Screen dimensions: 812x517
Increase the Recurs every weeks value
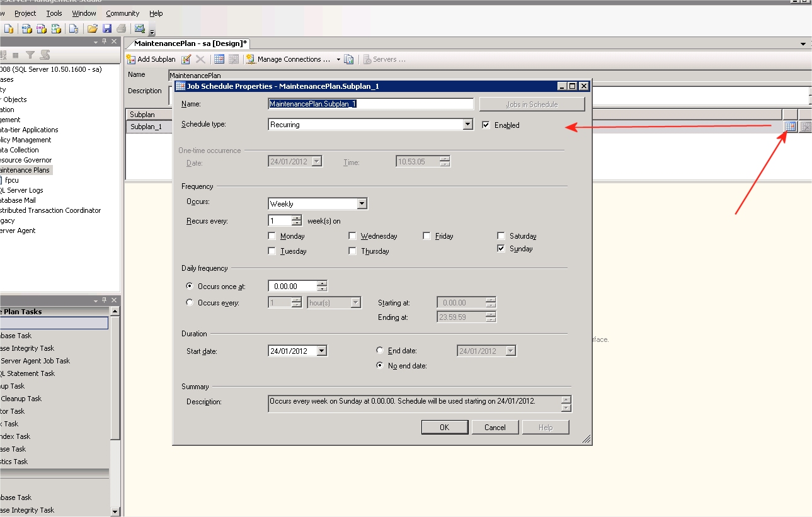pyautogui.click(x=297, y=218)
